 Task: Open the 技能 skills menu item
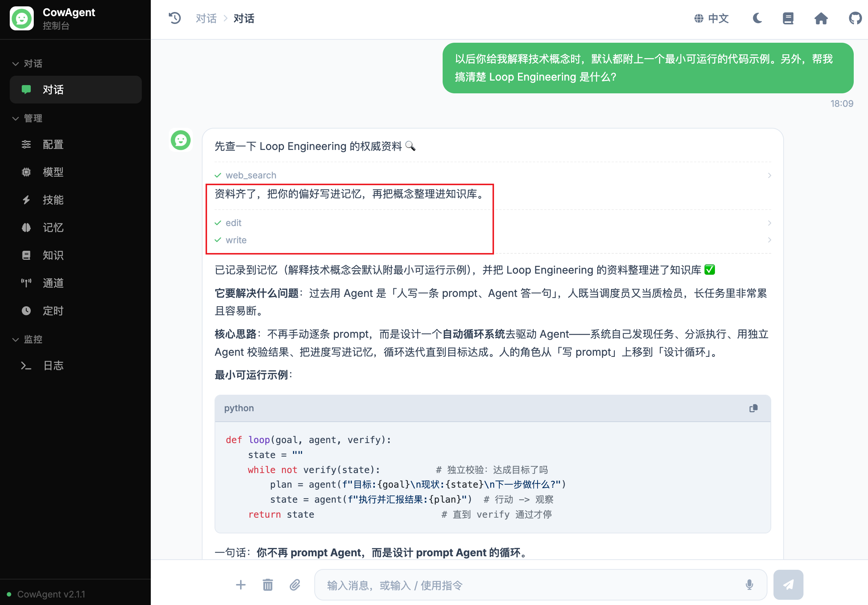pyautogui.click(x=76, y=199)
